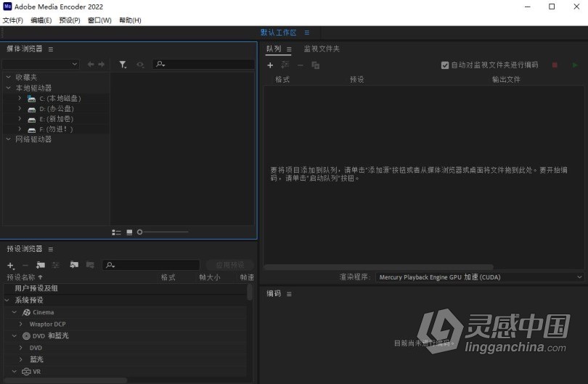This screenshot has height=384, width=588.
Task: Click the 帧大小 column header
Action: tap(210, 277)
